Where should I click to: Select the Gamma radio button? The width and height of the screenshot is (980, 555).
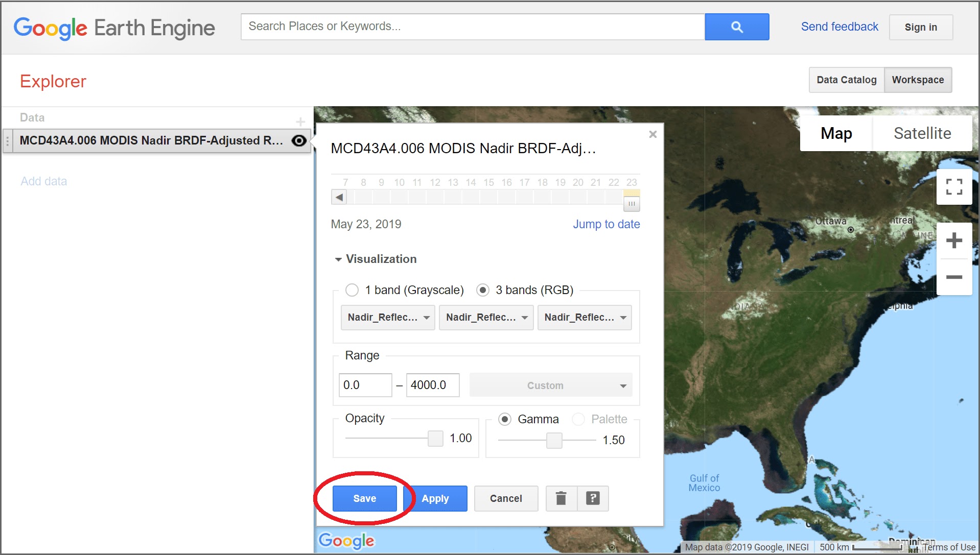(x=505, y=419)
